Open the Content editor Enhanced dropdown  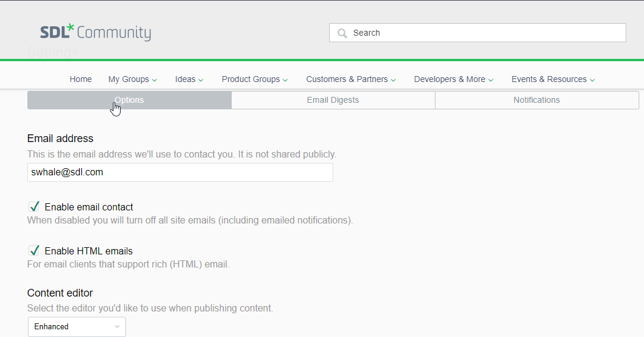(x=77, y=327)
